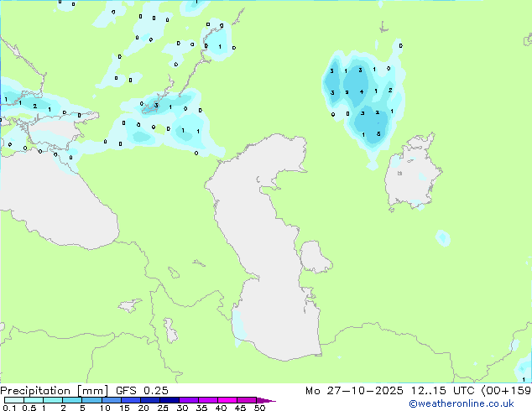Select the 15 mm legend color swatch
Viewport: 532px width, 411px height.
[131, 400]
